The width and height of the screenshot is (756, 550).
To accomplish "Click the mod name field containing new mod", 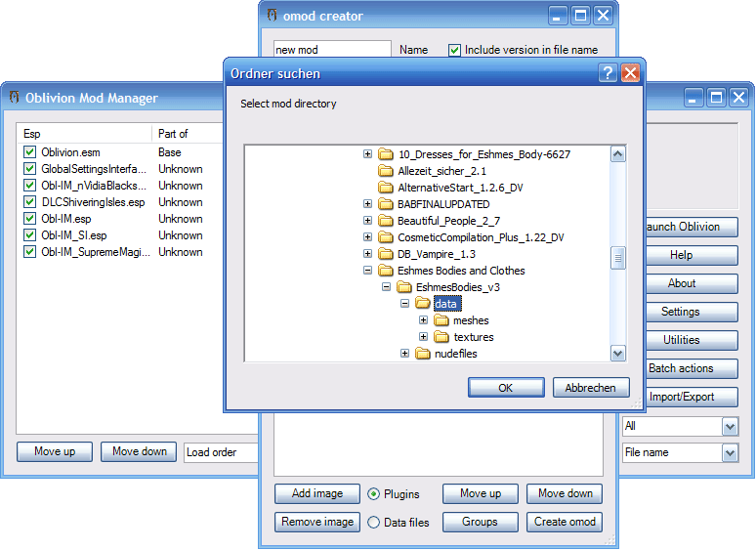I will (x=332, y=50).
